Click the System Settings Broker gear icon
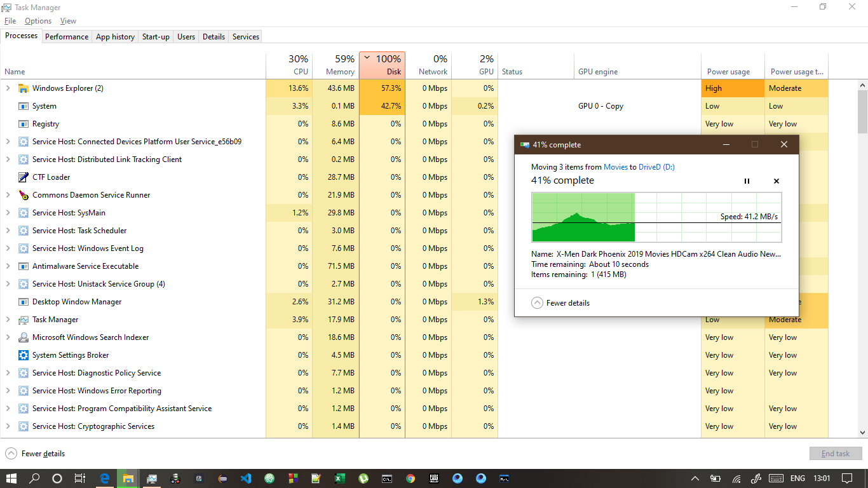Screen dimensions: 868x488 24,355
